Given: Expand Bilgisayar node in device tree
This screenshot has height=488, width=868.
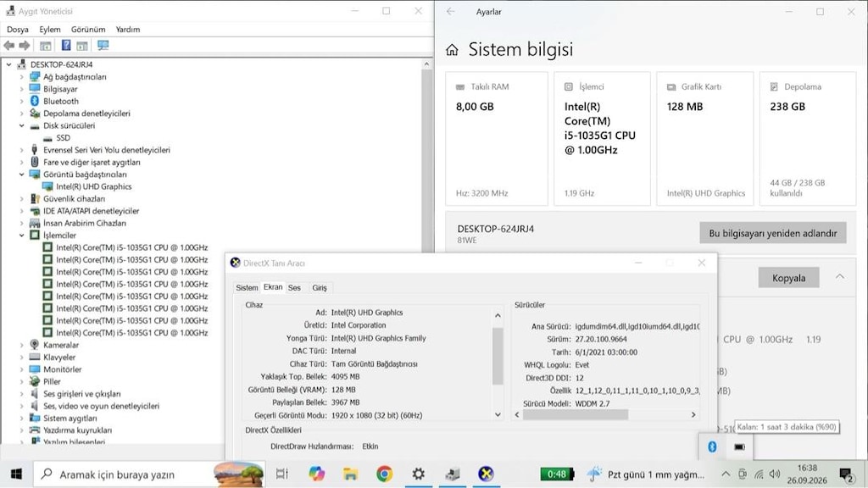Looking at the screenshot, I should pos(21,89).
